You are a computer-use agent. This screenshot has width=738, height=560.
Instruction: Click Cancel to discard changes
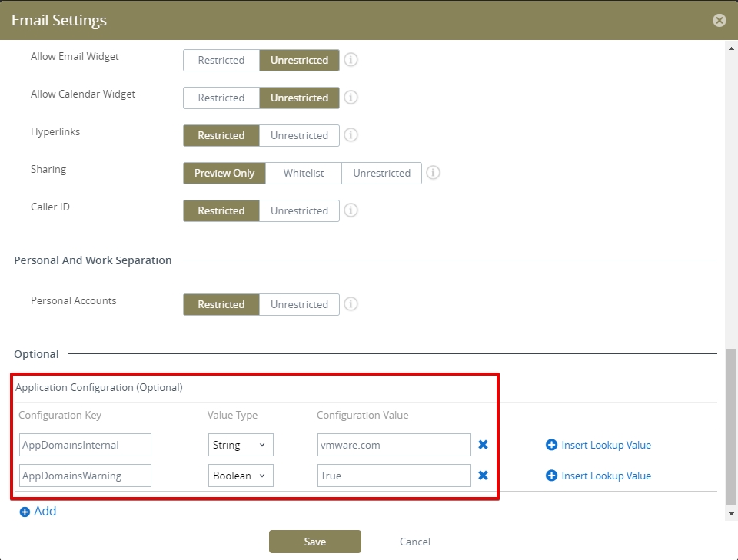point(414,542)
